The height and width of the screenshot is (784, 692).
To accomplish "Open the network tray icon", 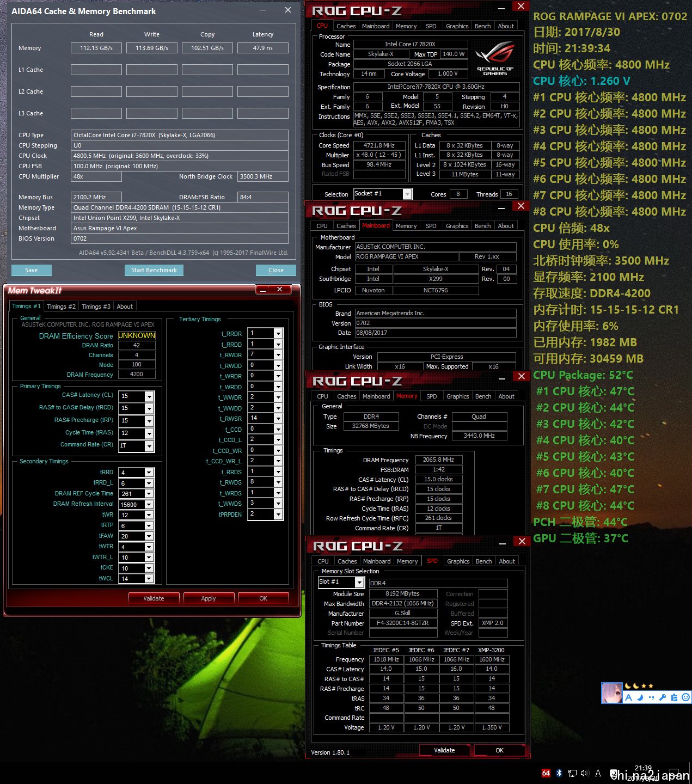I will 572,773.
